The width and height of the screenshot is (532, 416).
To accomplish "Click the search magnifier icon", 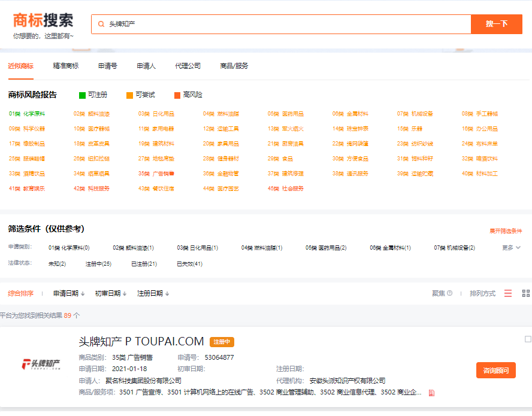I will 101,24.
